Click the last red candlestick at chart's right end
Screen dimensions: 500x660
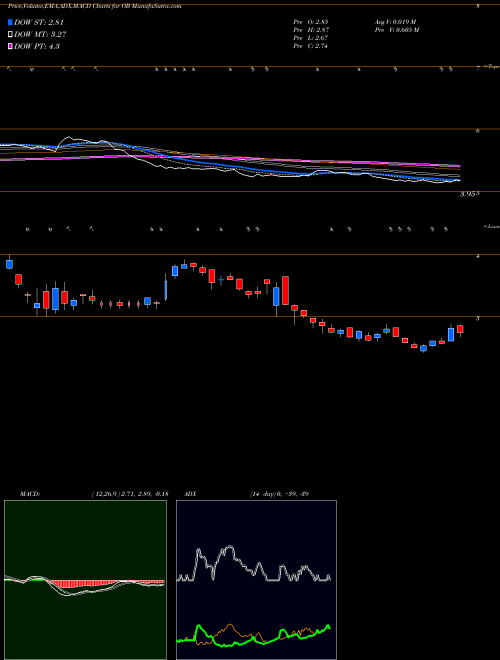point(460,329)
